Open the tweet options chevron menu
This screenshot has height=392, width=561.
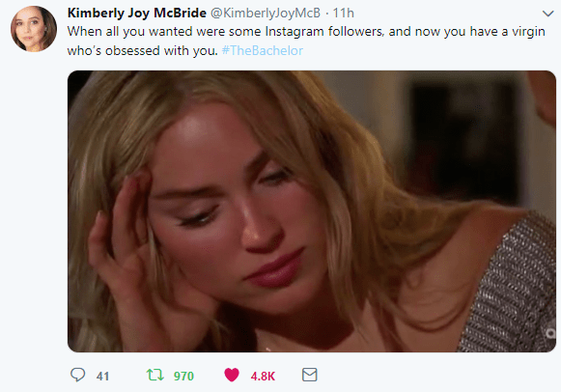[x=547, y=14]
